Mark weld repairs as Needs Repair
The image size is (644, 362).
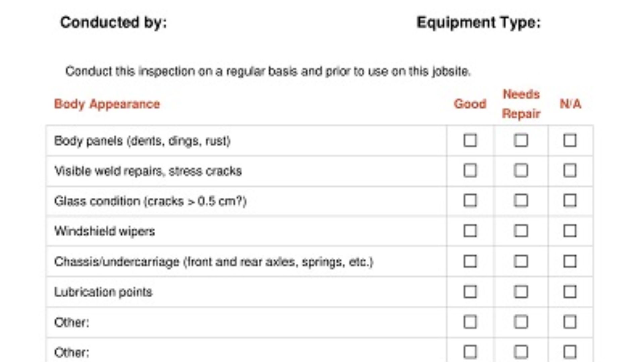pos(521,171)
